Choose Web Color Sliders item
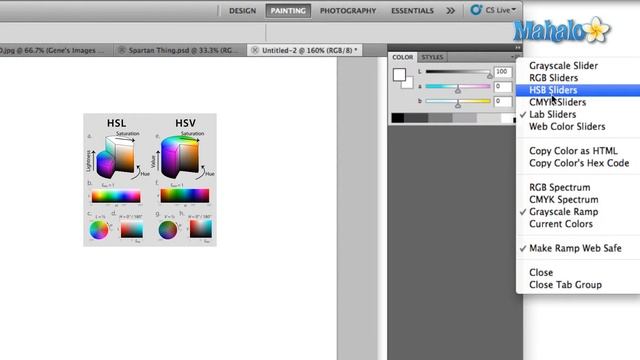The height and width of the screenshot is (360, 640). coord(567,127)
